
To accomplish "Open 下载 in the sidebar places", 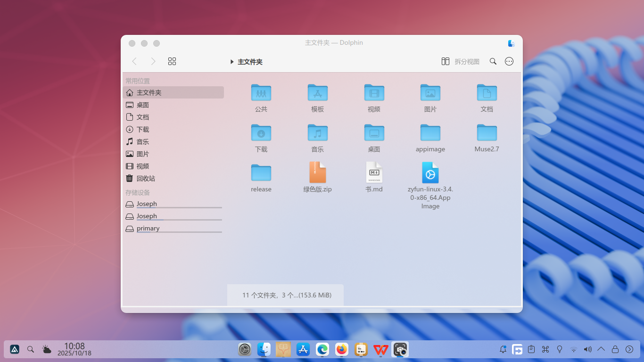I will tap(173, 129).
